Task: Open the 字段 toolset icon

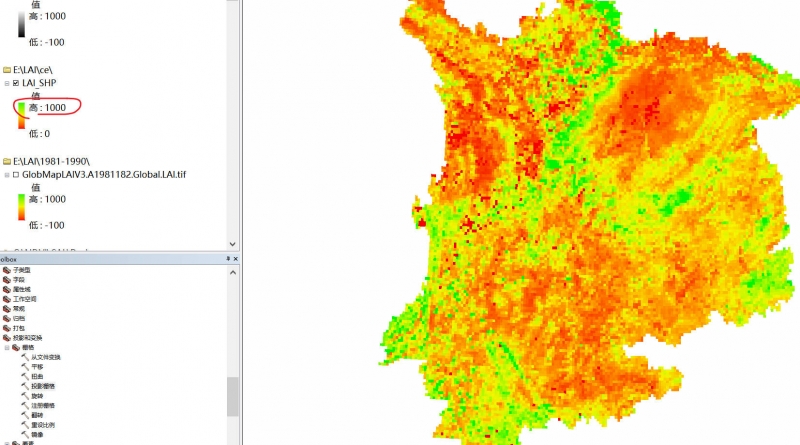Action: click(x=7, y=280)
